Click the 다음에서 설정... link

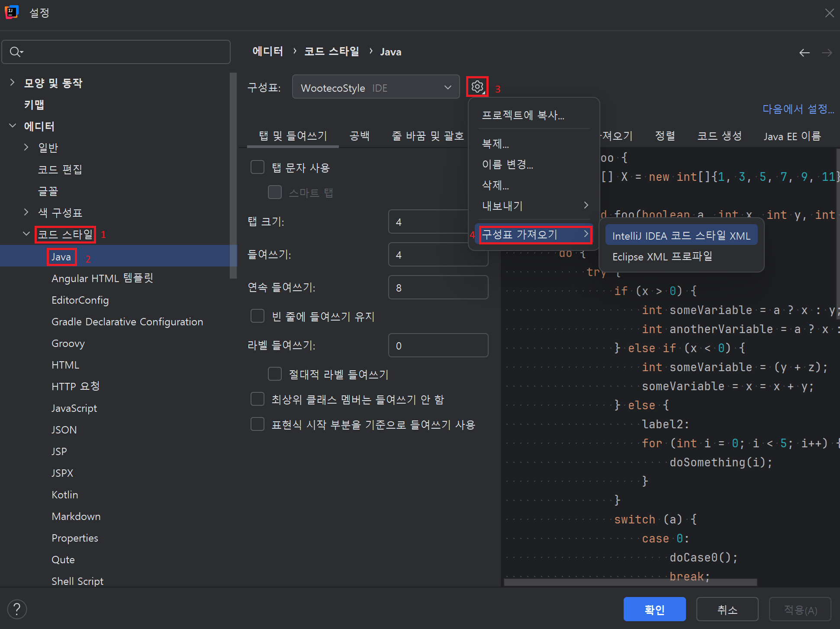[x=798, y=109]
